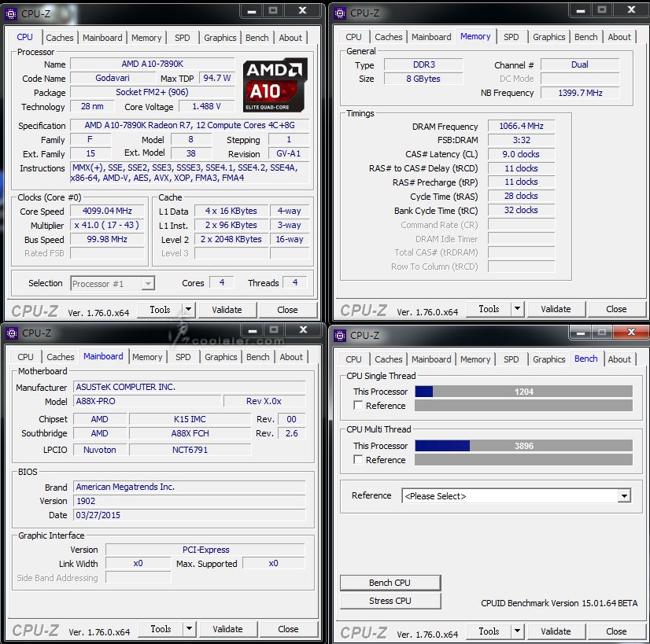Image resolution: width=650 pixels, height=644 pixels.
Task: Click the Core Speed field showing 4099.04 MHz
Action: point(107,211)
